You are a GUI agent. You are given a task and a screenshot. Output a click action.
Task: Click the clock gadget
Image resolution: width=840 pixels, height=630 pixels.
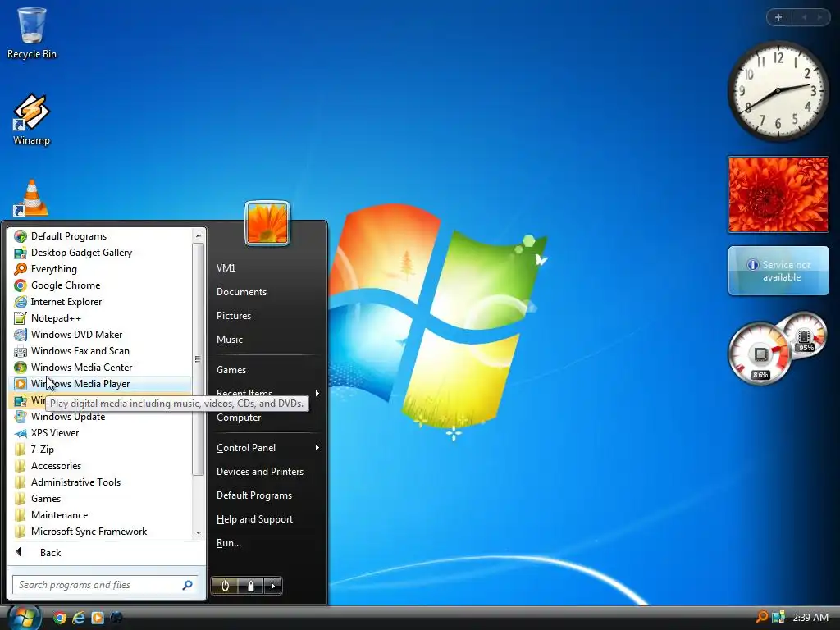click(x=778, y=91)
